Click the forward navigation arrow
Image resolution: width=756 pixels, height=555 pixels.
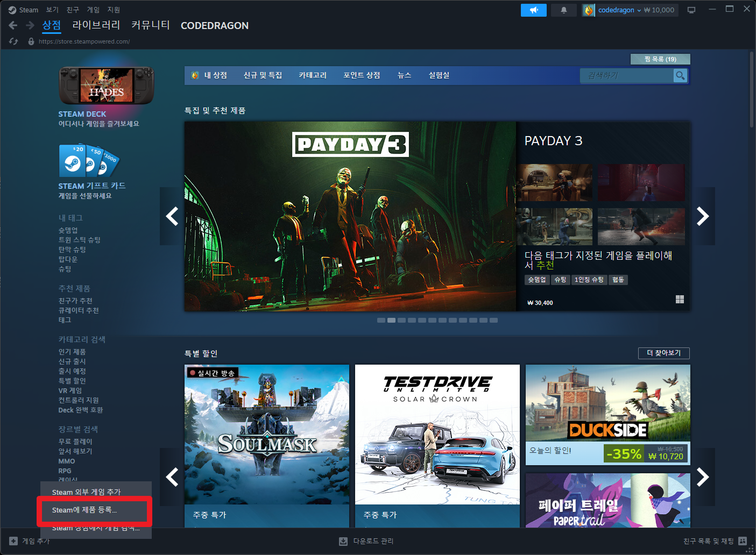(x=30, y=25)
